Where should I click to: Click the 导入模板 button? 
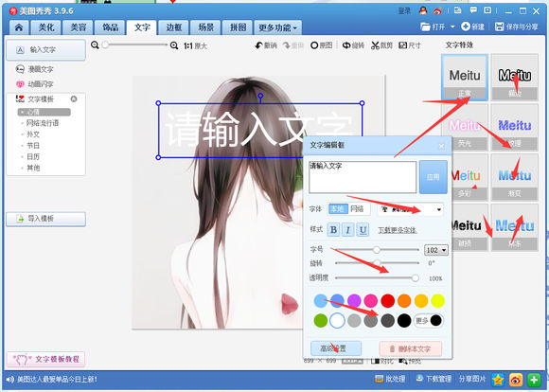(45, 219)
